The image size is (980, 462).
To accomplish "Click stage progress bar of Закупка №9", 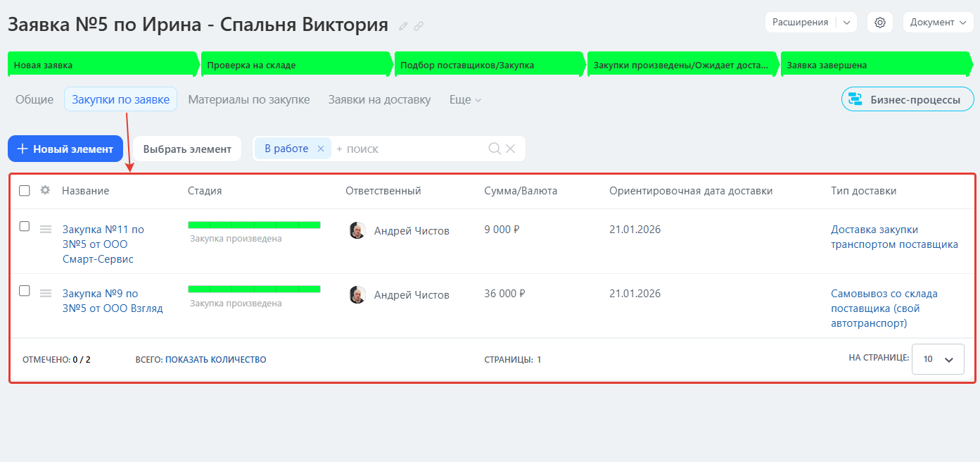I will [x=254, y=289].
